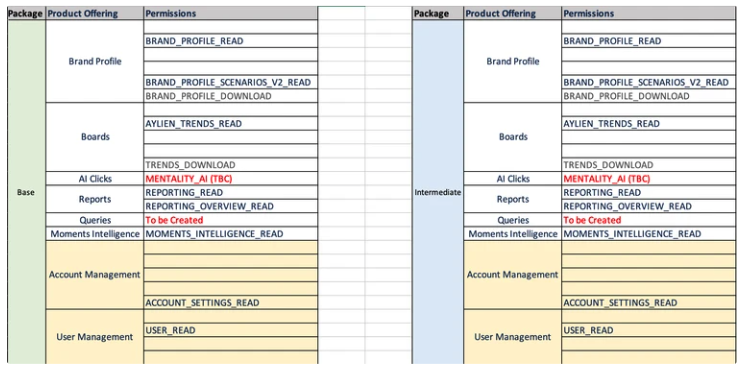Click Brand Profile cell in Base table
Image resolution: width=744 pixels, height=369 pixels.
95,61
